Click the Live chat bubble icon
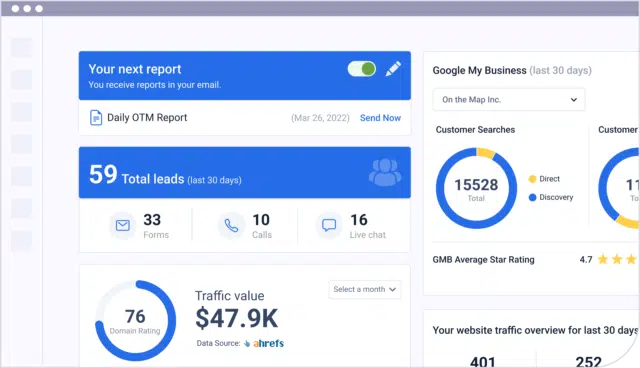Viewport: 640px width, 368px height. coord(329,225)
